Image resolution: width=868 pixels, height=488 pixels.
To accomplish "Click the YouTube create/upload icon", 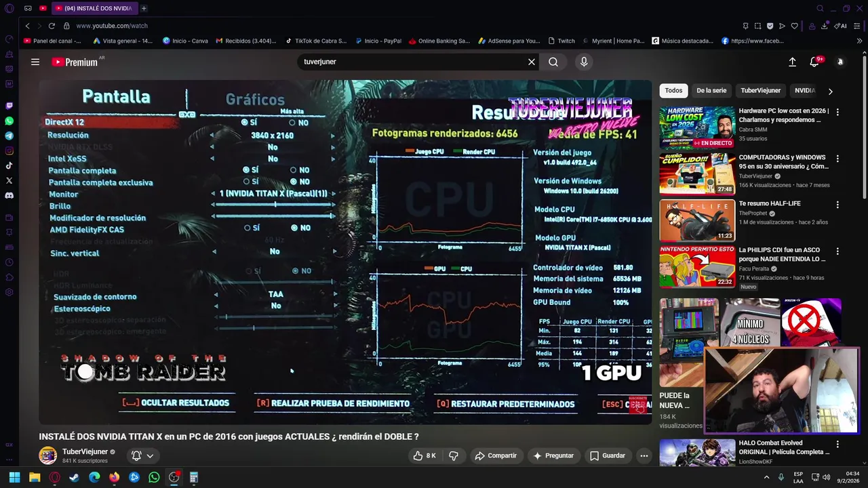I will click(x=792, y=62).
